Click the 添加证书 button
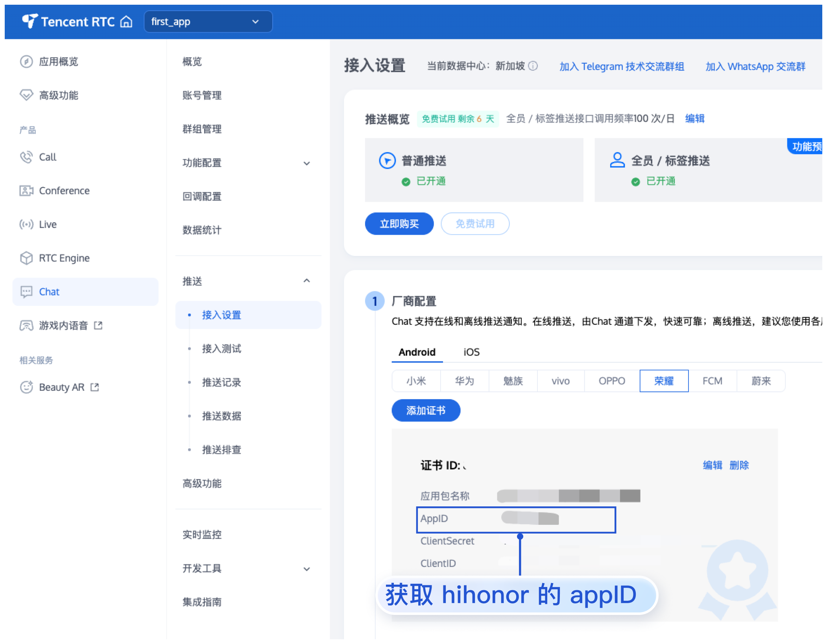The width and height of the screenshot is (827, 644). click(426, 410)
